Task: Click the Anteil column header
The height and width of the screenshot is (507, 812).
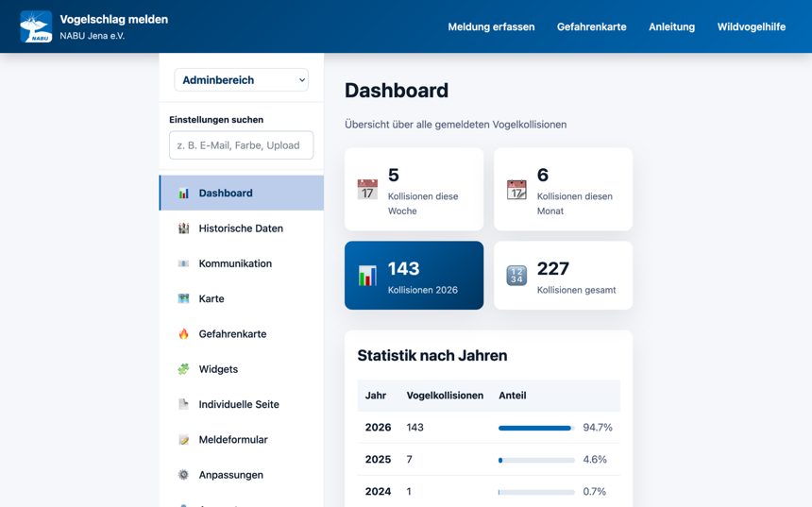Action: click(x=512, y=396)
